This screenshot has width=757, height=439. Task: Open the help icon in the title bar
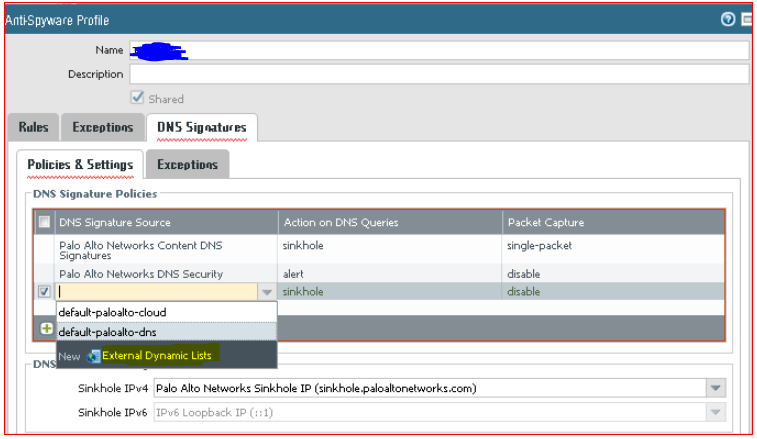pyautogui.click(x=728, y=19)
